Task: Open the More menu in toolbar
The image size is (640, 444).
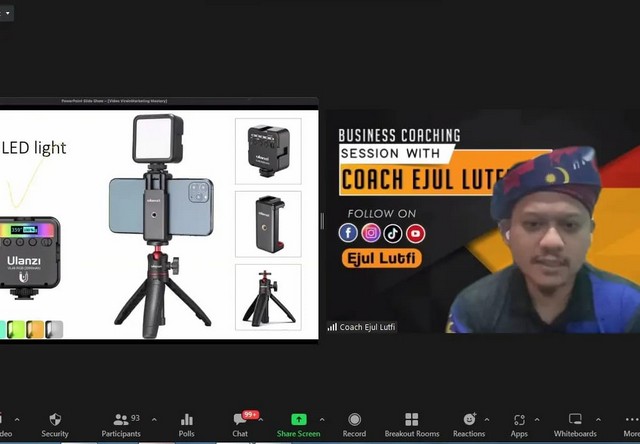Action: pyautogui.click(x=628, y=424)
